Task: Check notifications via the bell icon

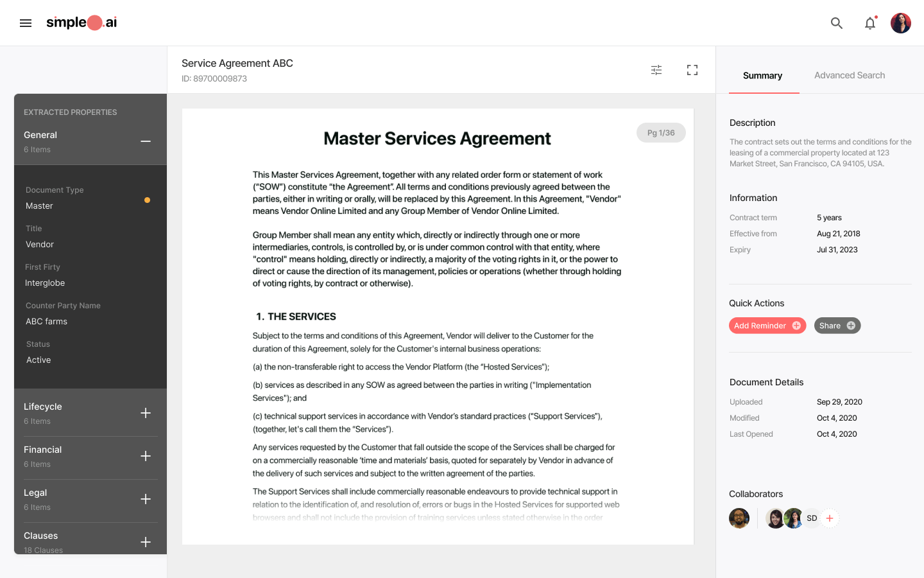Action: coord(870,22)
